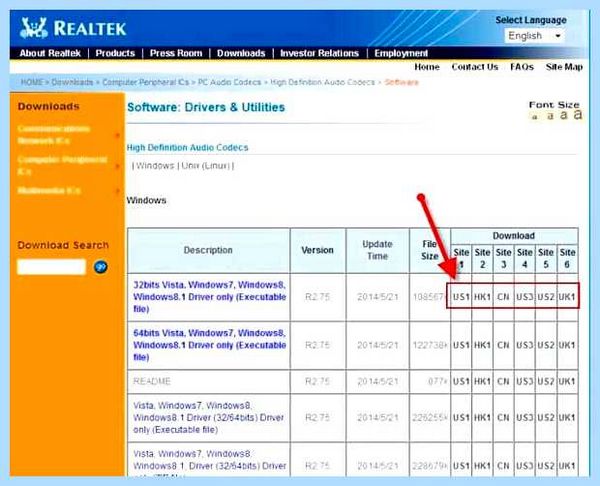Download README from US3
Image resolution: width=600 pixels, height=486 pixels.
(525, 381)
